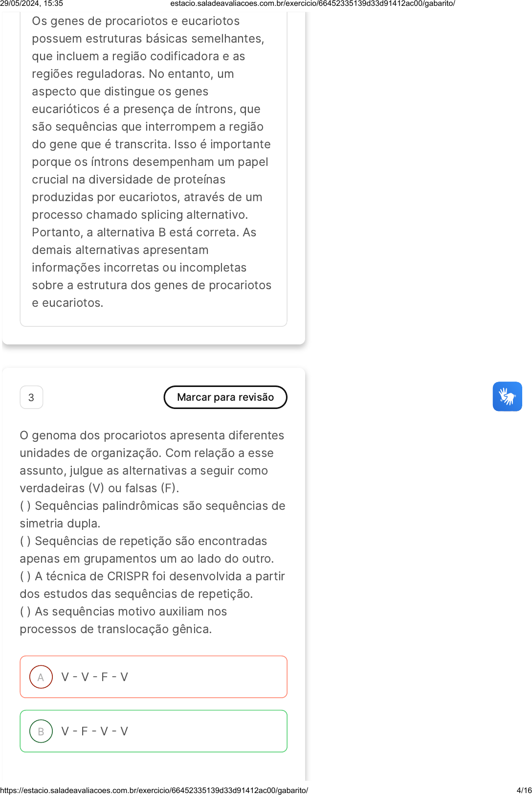Click the text 'verdadeiras (V) ou falsas (F)'
Viewport: 532px width, 795px height.
[x=99, y=488]
